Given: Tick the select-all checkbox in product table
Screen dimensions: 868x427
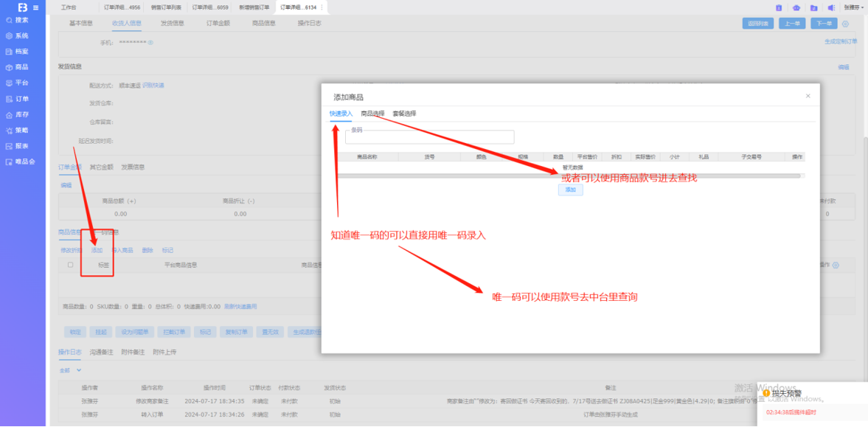Looking at the screenshot, I should [x=71, y=265].
